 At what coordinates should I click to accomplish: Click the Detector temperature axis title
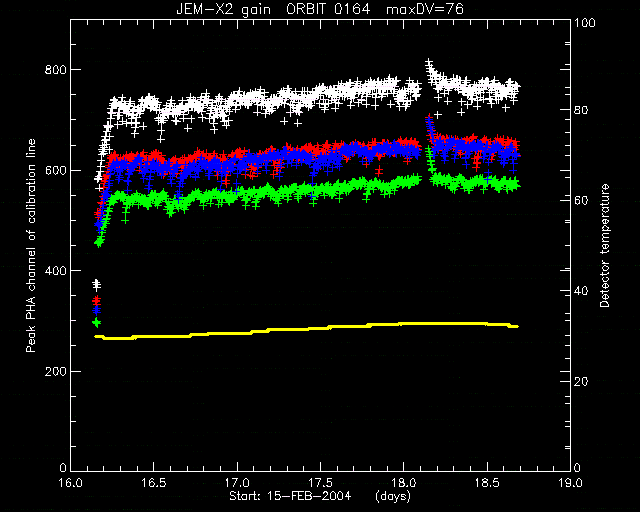tap(604, 246)
